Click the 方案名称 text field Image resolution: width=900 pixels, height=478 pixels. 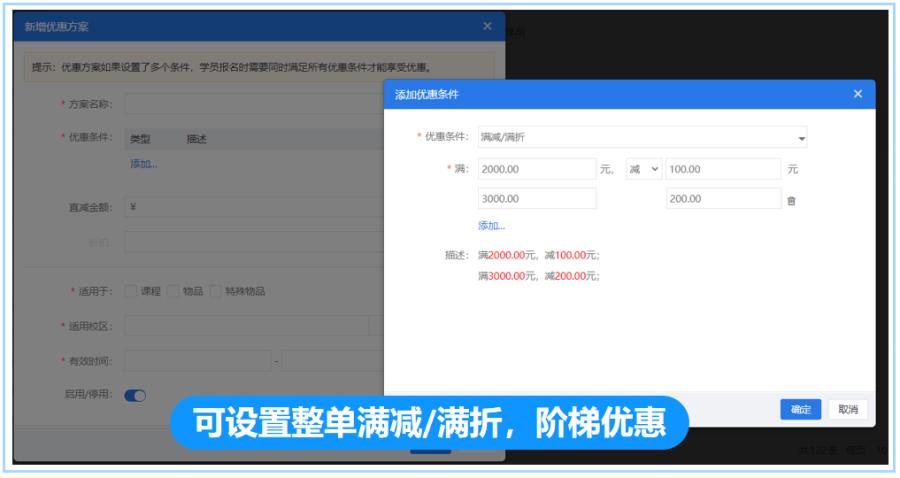coord(254,104)
